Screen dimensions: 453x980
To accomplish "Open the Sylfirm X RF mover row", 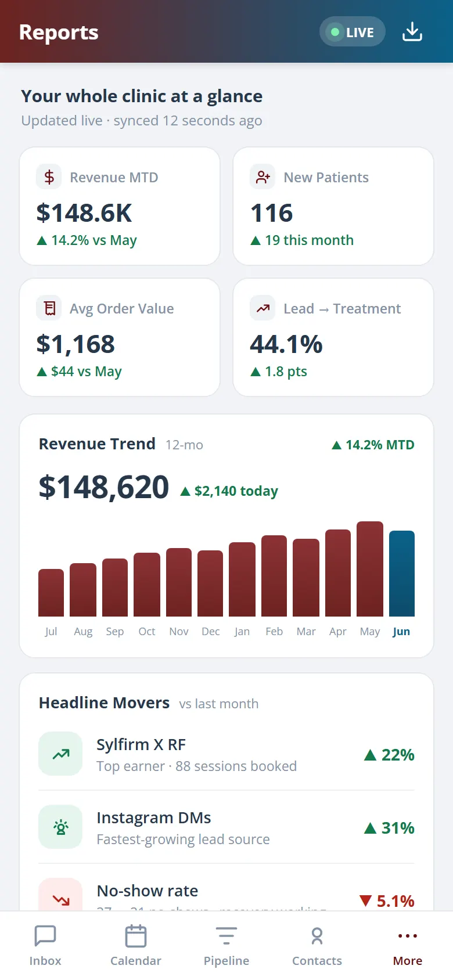I will [227, 754].
